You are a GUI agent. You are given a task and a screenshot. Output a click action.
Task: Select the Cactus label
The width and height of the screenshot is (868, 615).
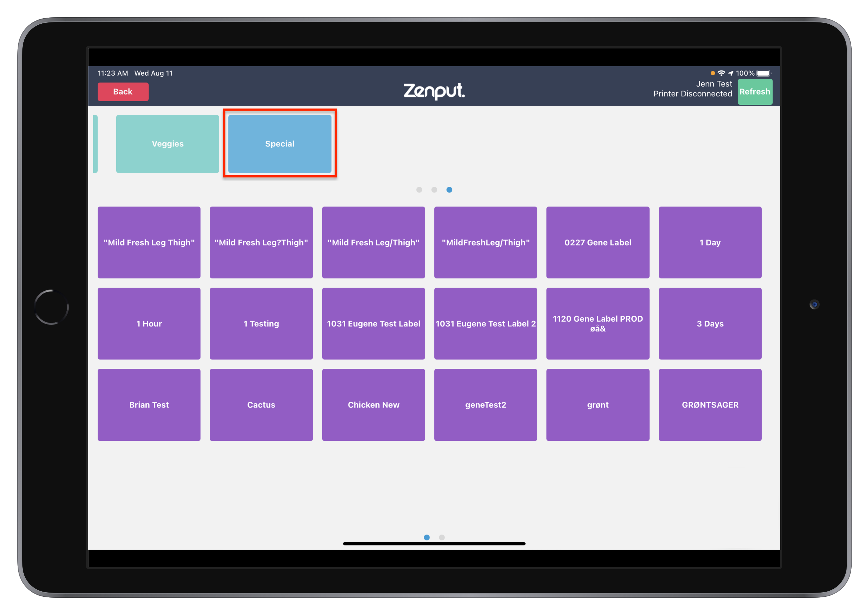click(x=261, y=405)
